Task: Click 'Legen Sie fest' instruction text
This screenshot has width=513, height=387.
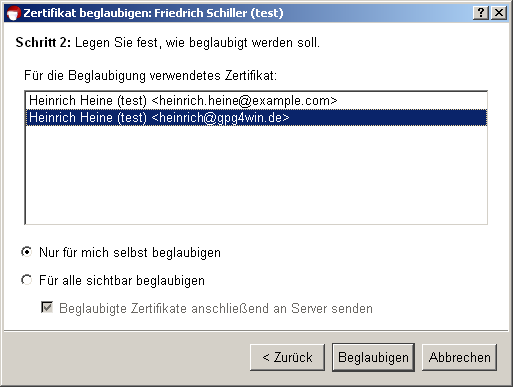Action: coord(116,43)
